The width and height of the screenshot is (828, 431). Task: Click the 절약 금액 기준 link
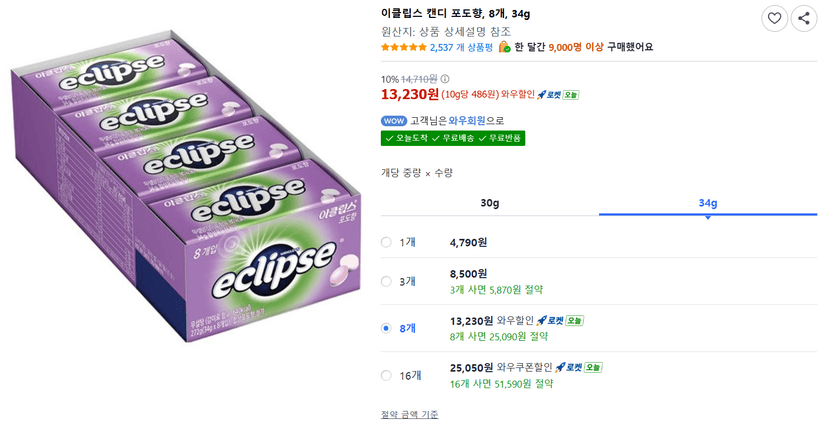pos(409,414)
